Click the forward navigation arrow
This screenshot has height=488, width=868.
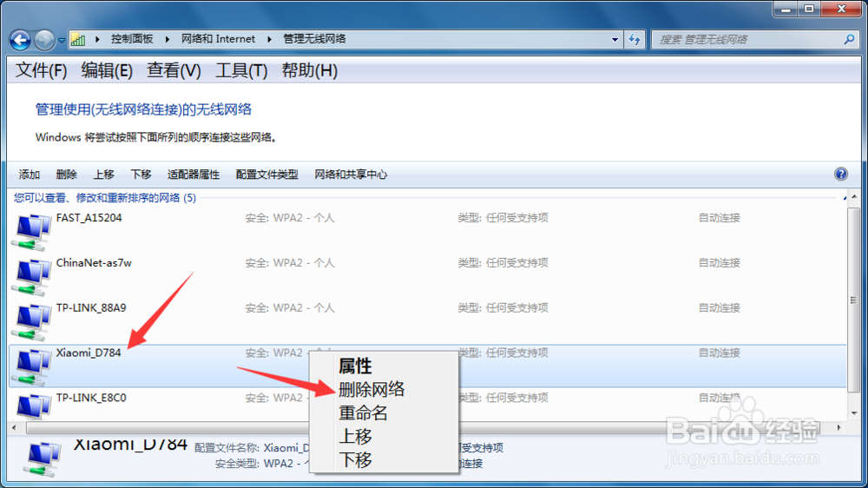click(x=44, y=40)
